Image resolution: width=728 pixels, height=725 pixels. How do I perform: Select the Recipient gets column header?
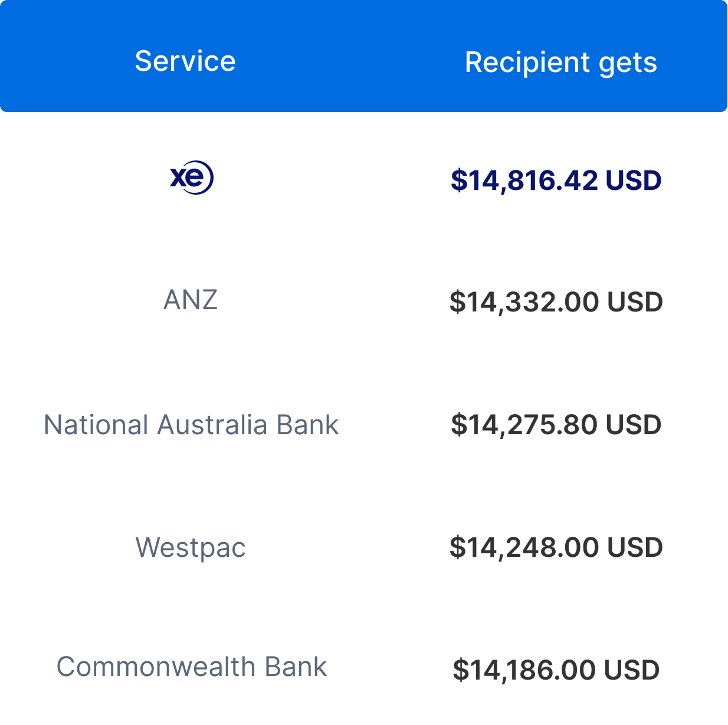pyautogui.click(x=560, y=62)
